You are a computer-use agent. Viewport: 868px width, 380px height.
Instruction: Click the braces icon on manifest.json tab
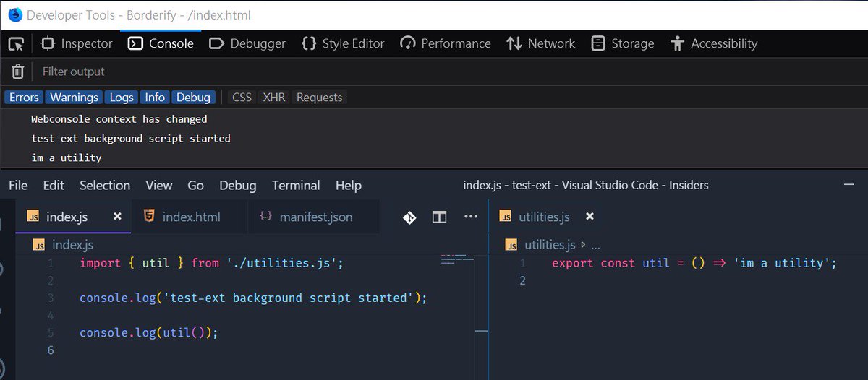(265, 217)
